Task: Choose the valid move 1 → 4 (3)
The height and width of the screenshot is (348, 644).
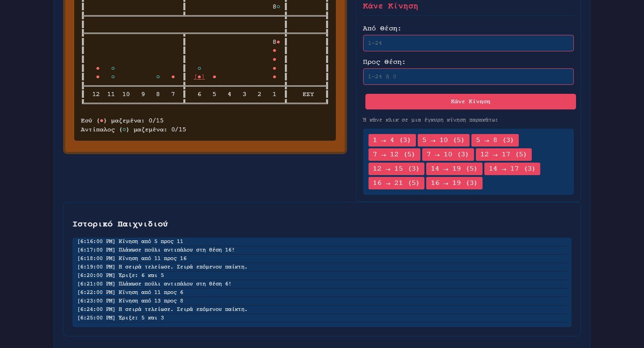Action: coord(392,140)
